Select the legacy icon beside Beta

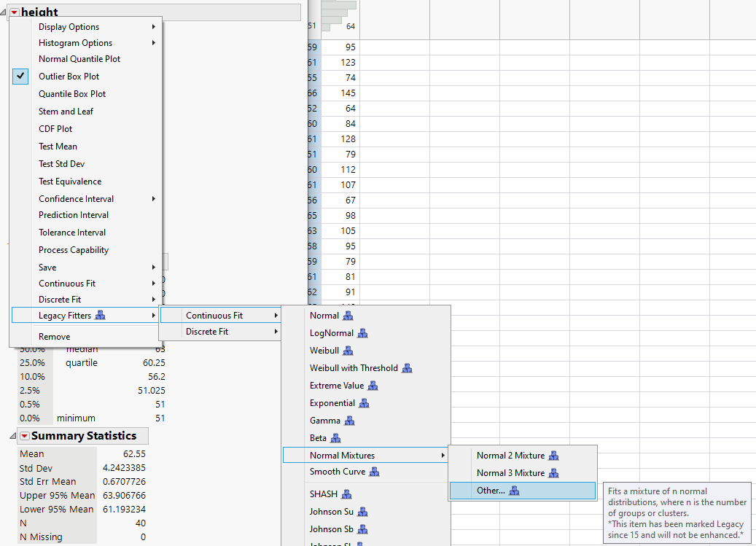click(336, 438)
